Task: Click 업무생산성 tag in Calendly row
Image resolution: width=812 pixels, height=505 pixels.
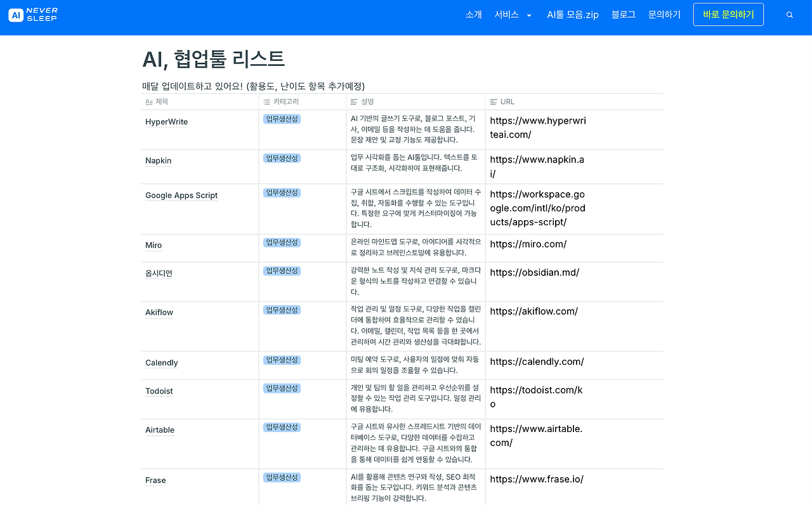Action: click(x=282, y=360)
